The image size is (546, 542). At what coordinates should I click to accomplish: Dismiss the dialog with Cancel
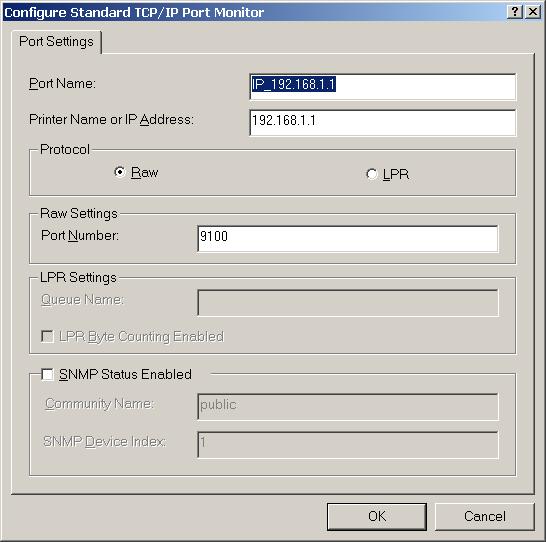coord(485,517)
